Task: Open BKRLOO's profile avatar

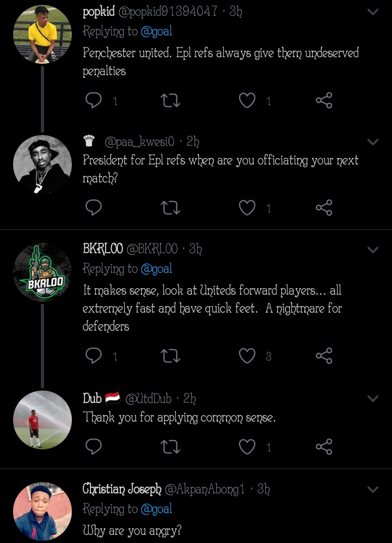Action: point(42,272)
